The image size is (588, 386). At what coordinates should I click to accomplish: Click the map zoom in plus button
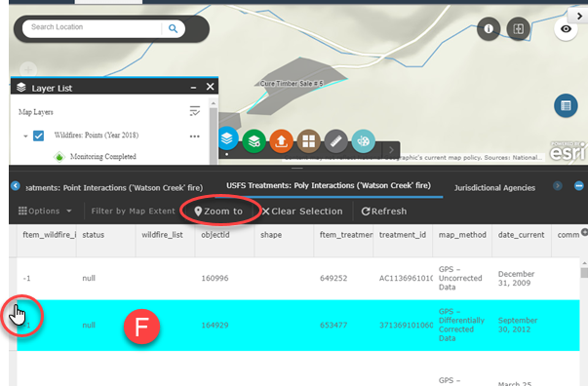coord(28,69)
